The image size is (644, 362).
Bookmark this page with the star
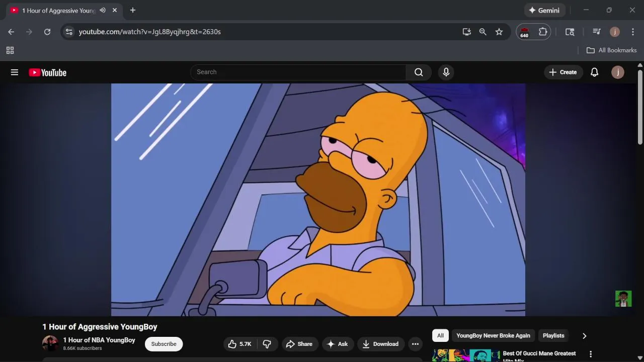point(499,32)
